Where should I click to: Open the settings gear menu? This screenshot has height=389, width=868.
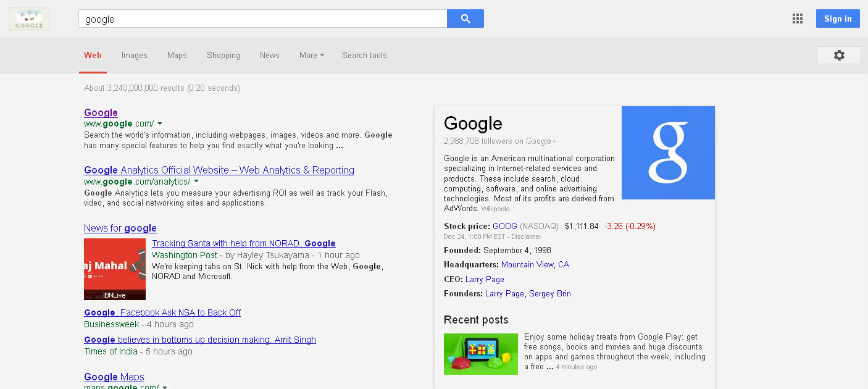pyautogui.click(x=839, y=55)
